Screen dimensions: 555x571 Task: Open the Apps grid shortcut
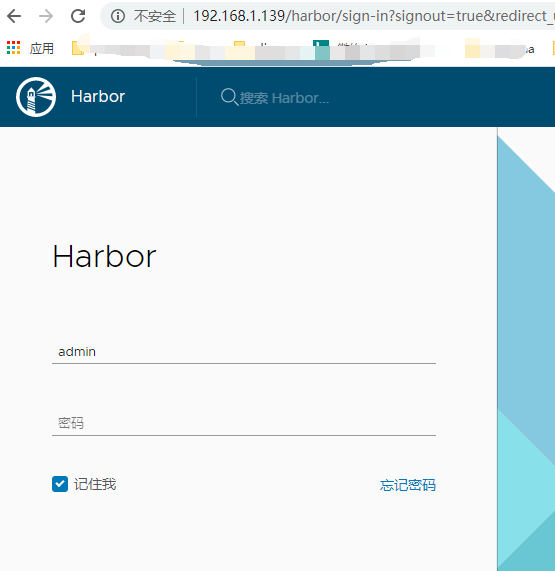pyautogui.click(x=13, y=48)
